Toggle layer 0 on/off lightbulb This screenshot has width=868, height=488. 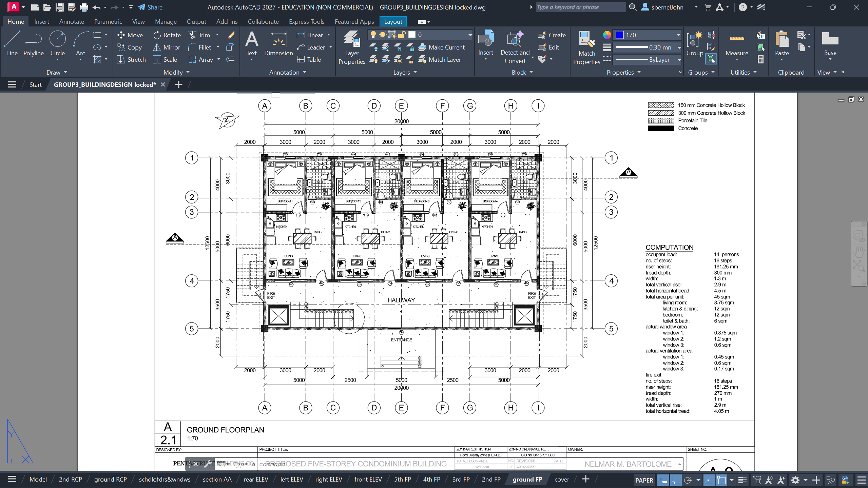point(373,35)
